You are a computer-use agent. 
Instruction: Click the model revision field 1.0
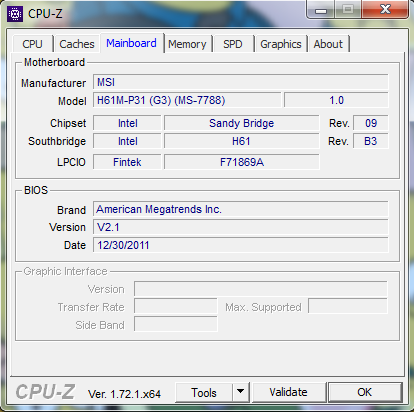coord(336,100)
